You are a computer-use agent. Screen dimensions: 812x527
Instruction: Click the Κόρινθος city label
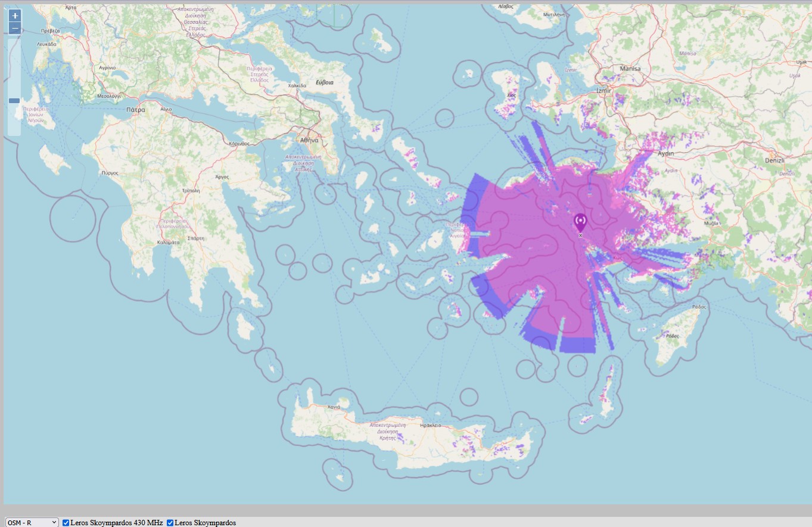pos(239,144)
